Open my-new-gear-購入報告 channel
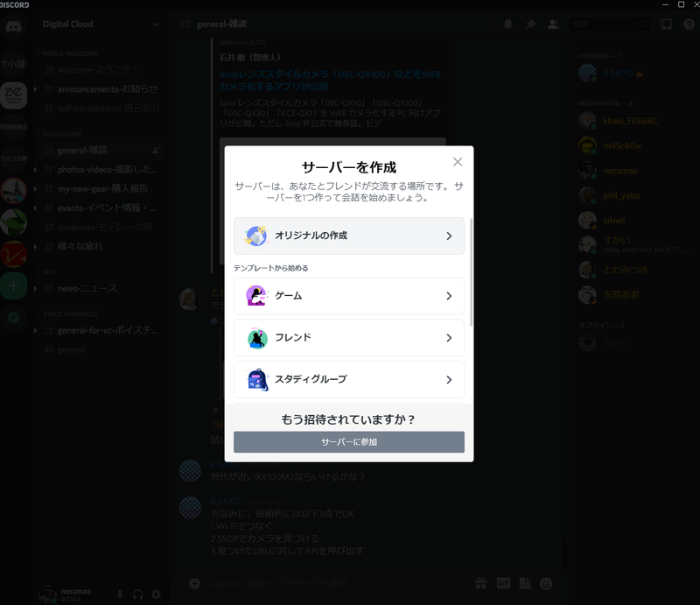Image resolution: width=700 pixels, height=605 pixels. click(x=101, y=189)
